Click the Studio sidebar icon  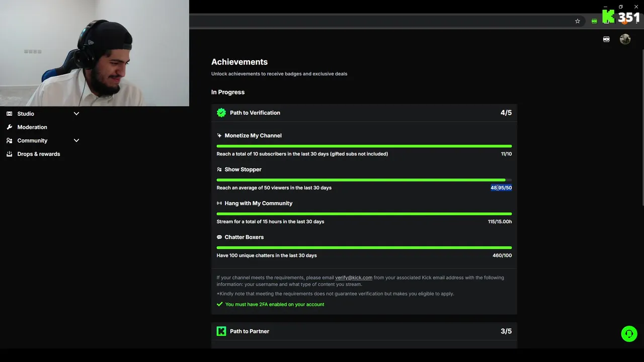click(x=9, y=114)
